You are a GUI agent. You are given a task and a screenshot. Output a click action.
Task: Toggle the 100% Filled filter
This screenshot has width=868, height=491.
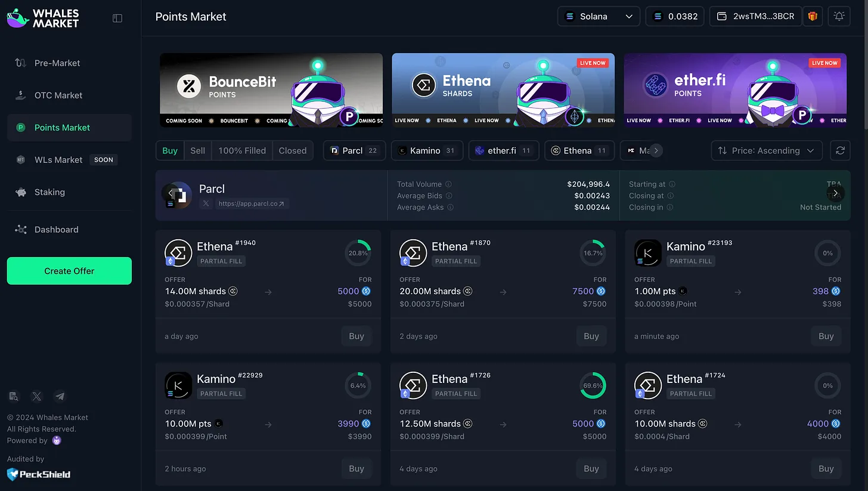pyautogui.click(x=242, y=150)
